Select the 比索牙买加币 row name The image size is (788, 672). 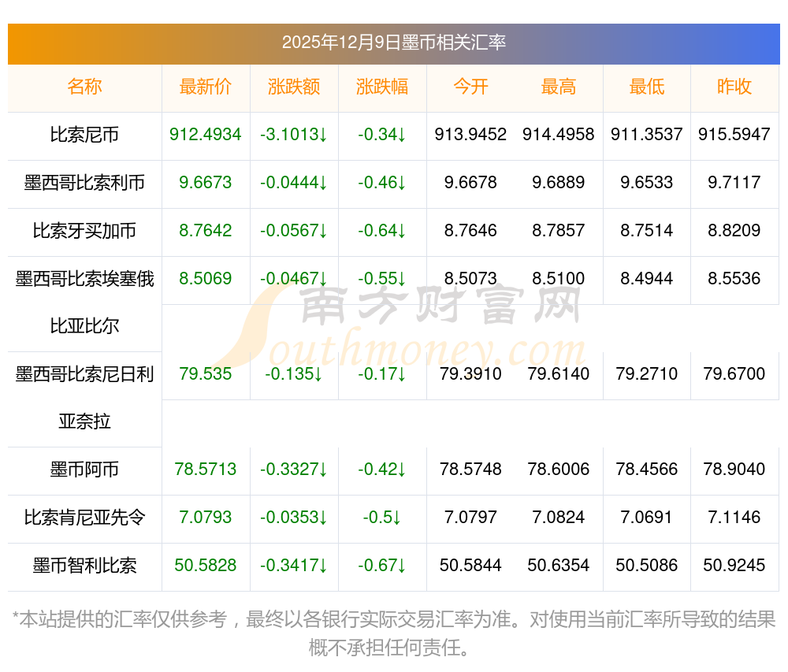coord(84,231)
